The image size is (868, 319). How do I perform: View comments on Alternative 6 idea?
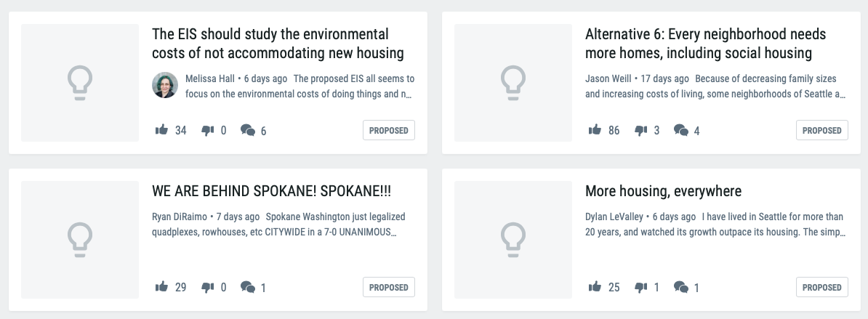tap(681, 131)
